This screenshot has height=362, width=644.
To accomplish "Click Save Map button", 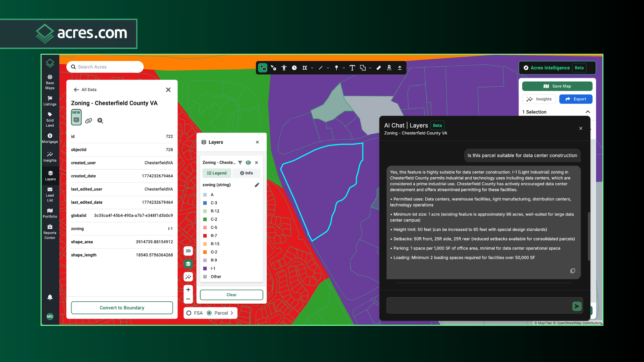I will coord(557,86).
